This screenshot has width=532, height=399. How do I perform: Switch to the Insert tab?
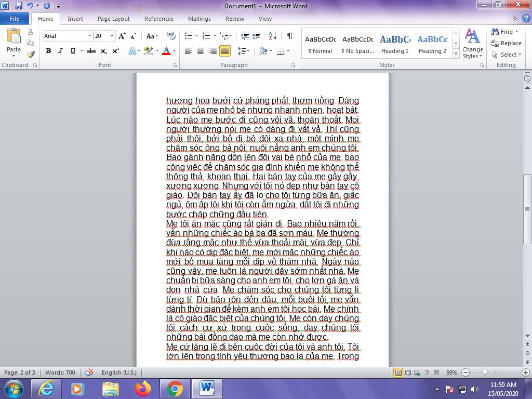pyautogui.click(x=75, y=19)
